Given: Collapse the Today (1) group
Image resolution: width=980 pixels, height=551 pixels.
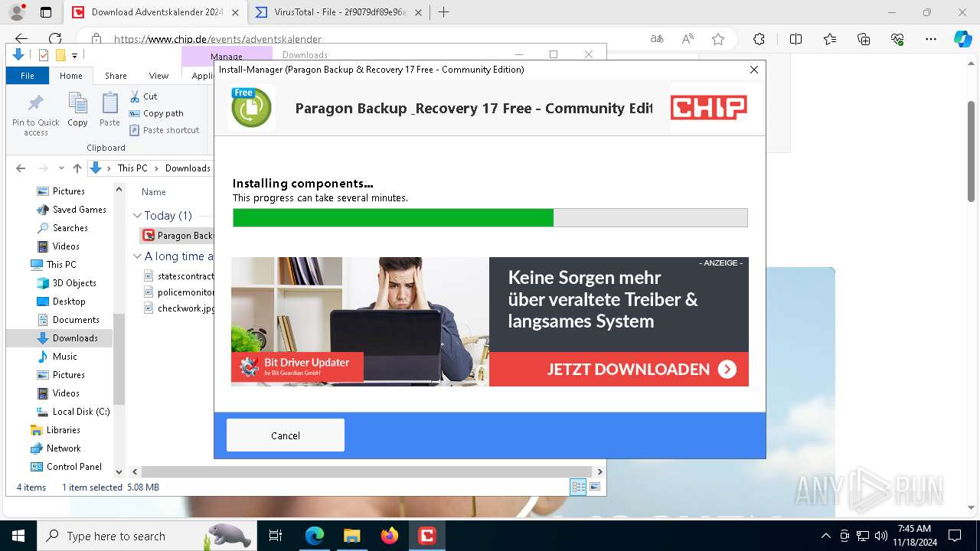Looking at the screenshot, I should point(137,216).
